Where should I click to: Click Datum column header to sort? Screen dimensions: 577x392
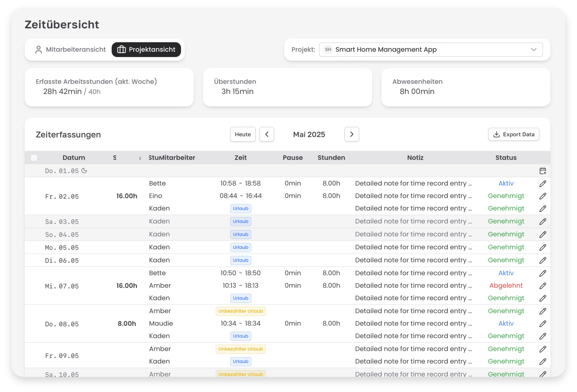point(74,158)
